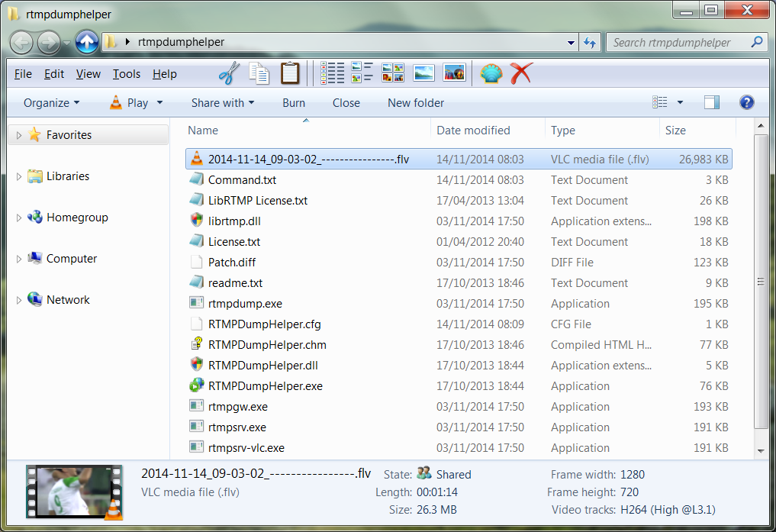Click the Close command button
776x532 pixels.
pos(346,102)
